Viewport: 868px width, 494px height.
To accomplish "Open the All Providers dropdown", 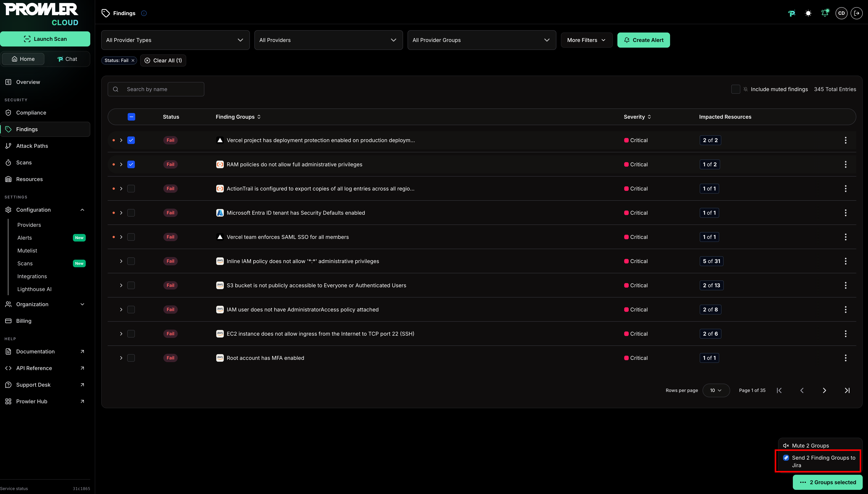I will click(329, 40).
